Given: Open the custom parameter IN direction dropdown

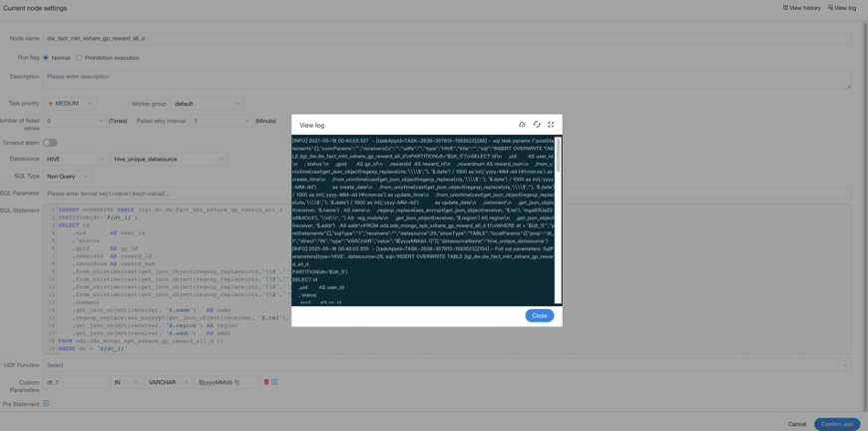Looking at the screenshot, I should tap(127, 382).
